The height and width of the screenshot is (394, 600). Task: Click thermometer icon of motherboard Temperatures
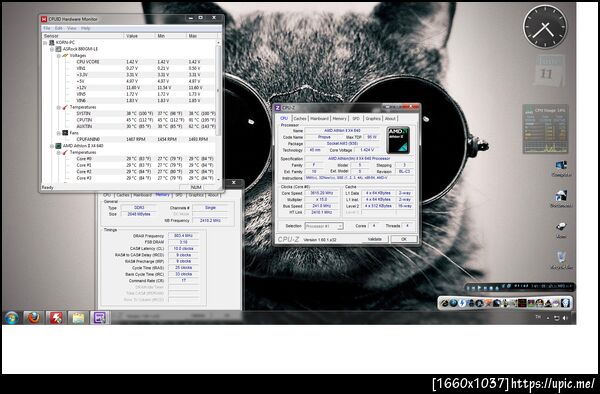65,107
